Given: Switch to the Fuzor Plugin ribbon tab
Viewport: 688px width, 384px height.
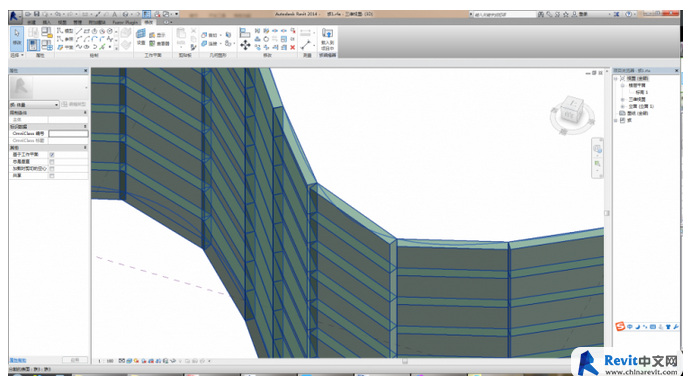Looking at the screenshot, I should (x=125, y=22).
